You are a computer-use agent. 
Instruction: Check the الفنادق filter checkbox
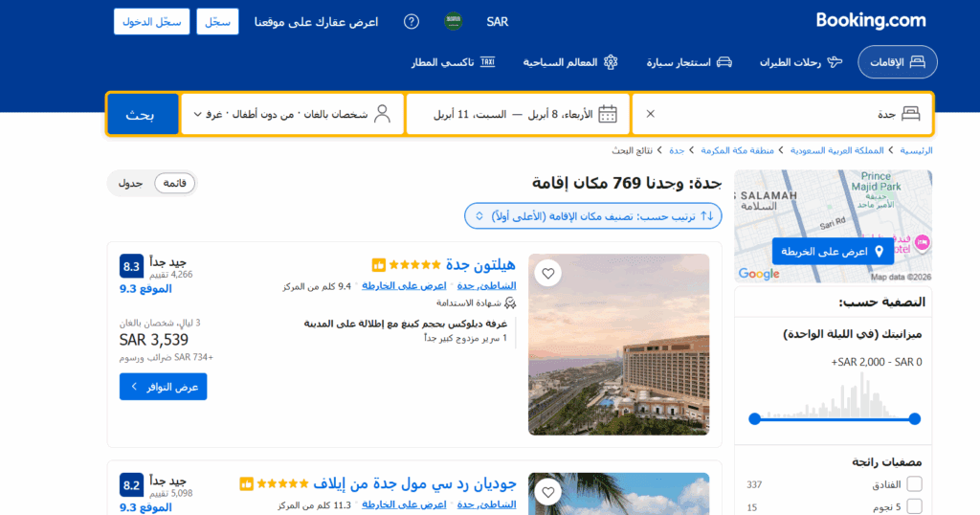(x=914, y=484)
